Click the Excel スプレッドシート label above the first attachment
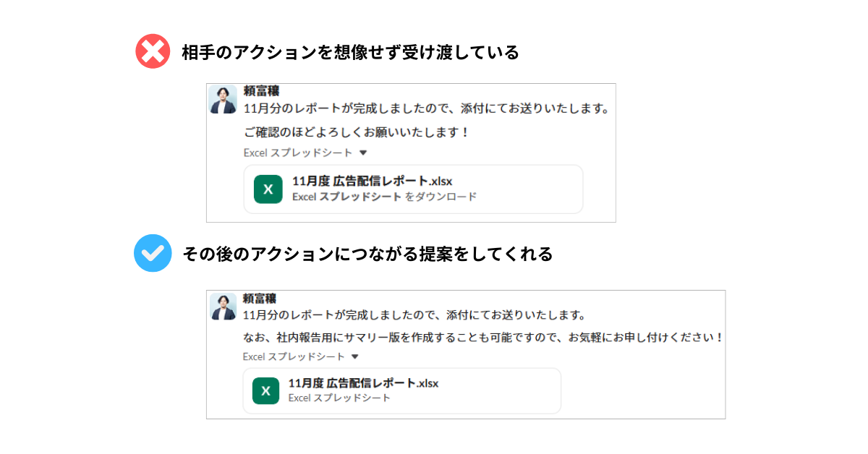The height and width of the screenshot is (454, 868). point(297,153)
